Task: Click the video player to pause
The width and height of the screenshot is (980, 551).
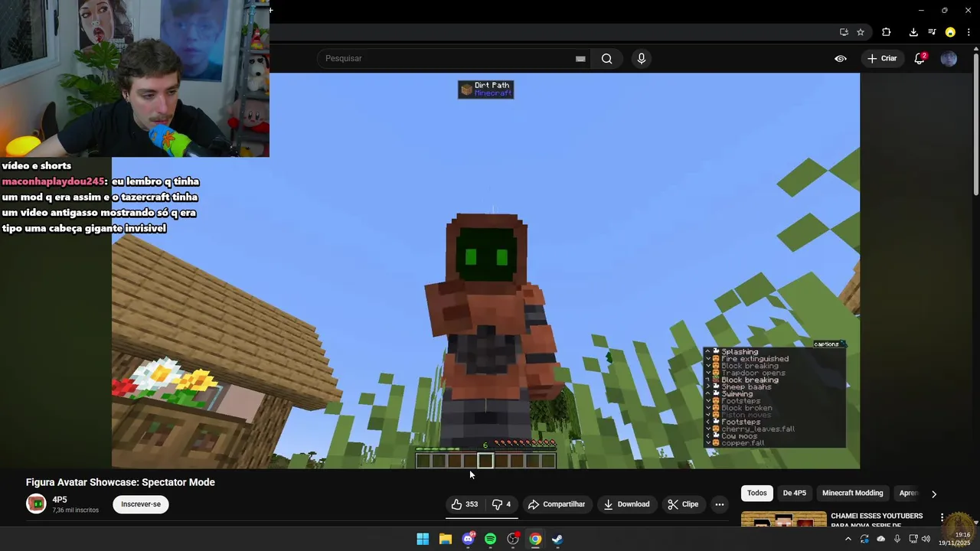Action: 485,271
